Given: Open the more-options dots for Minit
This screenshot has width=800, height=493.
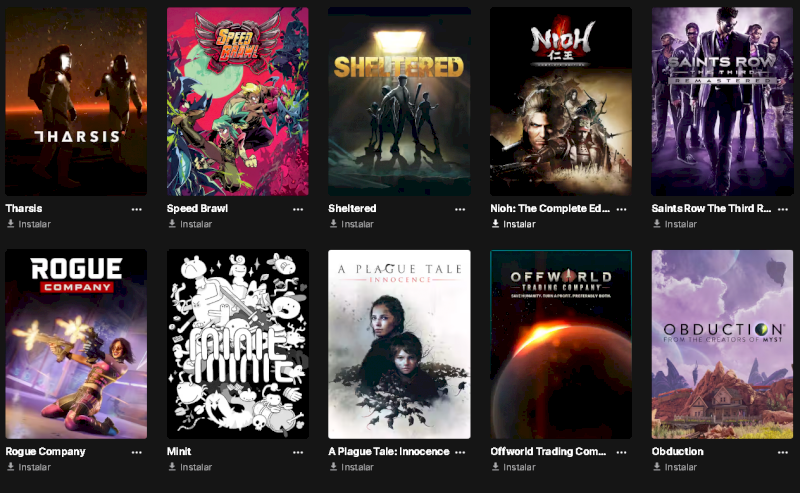Looking at the screenshot, I should [x=298, y=452].
